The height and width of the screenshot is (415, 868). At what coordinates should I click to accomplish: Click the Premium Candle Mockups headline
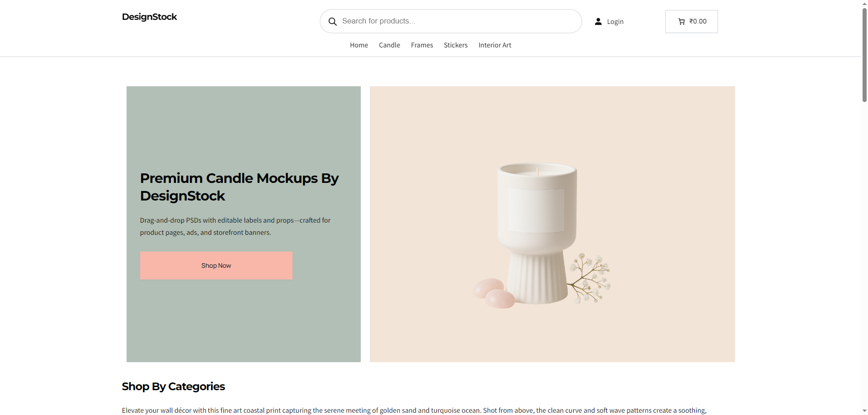tap(239, 187)
